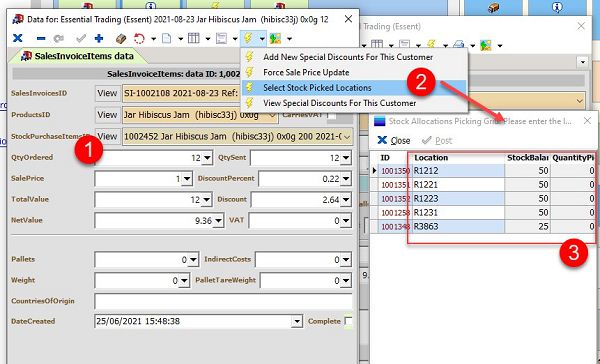Click the blue X cancel icon in Data toolbar
This screenshot has width=600, height=364.
pos(18,38)
